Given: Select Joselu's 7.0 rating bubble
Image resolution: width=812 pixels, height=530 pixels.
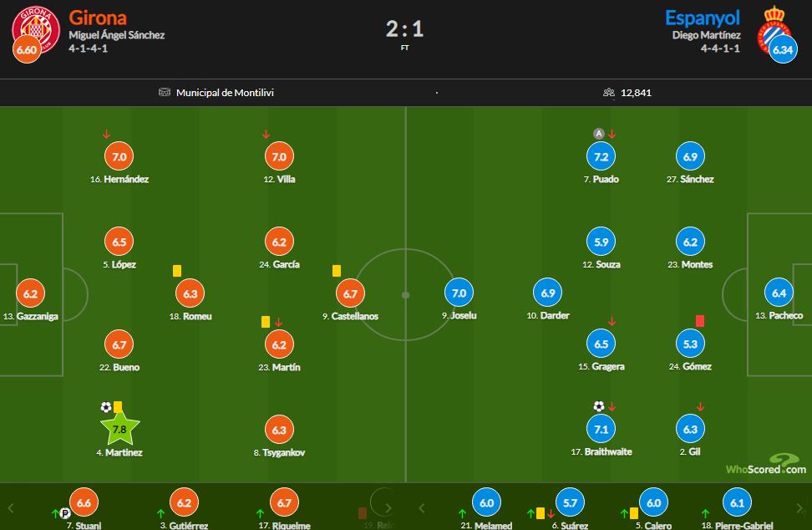Looking at the screenshot, I should coord(459,293).
